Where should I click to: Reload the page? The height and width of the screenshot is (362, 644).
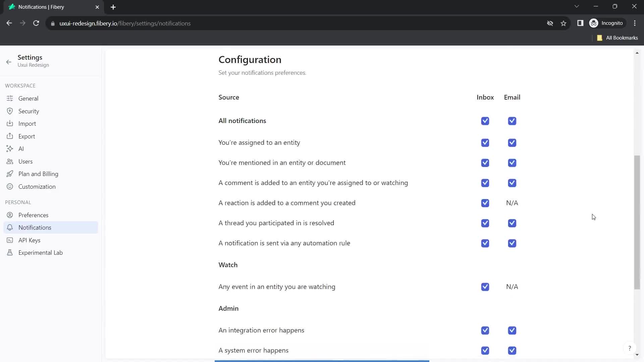tap(36, 23)
